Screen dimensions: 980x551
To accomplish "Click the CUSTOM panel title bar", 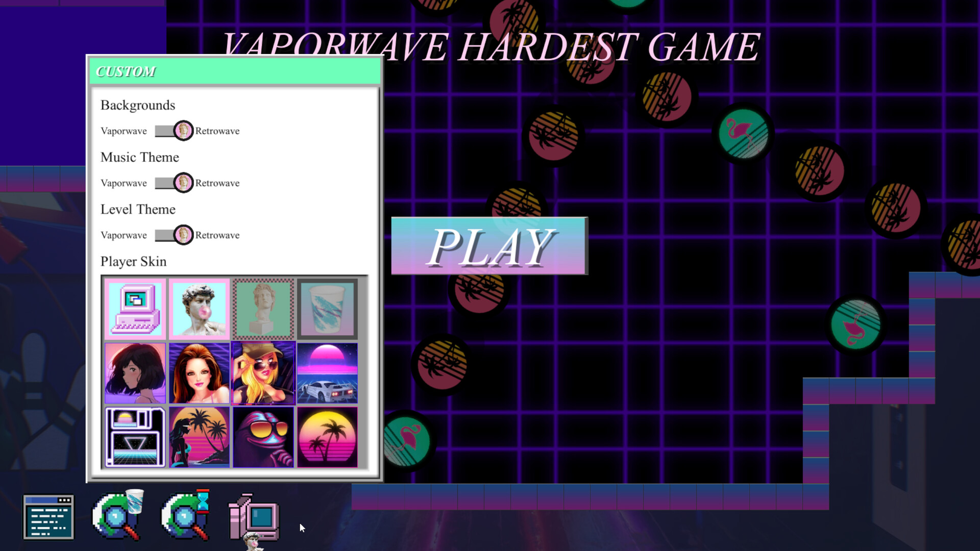I will (235, 71).
